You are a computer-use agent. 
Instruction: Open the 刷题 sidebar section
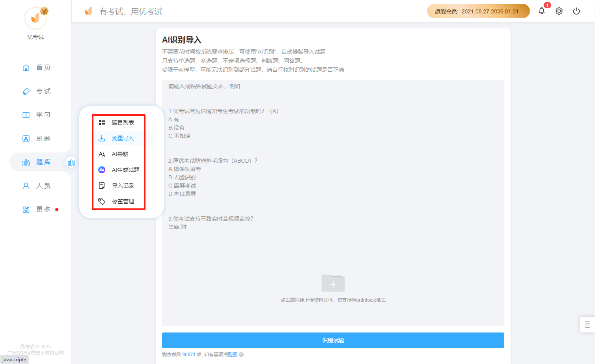coord(43,139)
